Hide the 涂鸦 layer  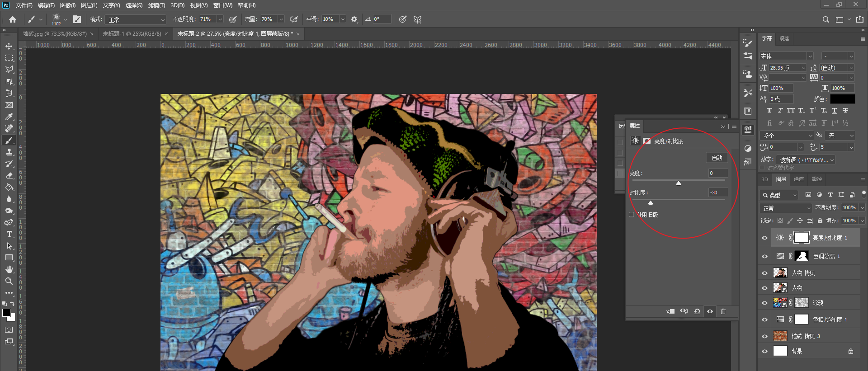pyautogui.click(x=765, y=303)
